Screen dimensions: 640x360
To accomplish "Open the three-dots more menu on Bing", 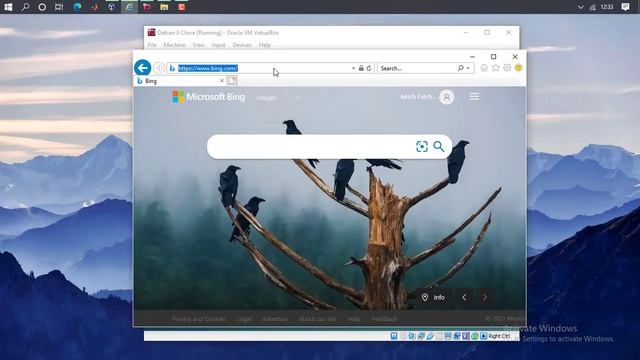I will [x=297, y=98].
